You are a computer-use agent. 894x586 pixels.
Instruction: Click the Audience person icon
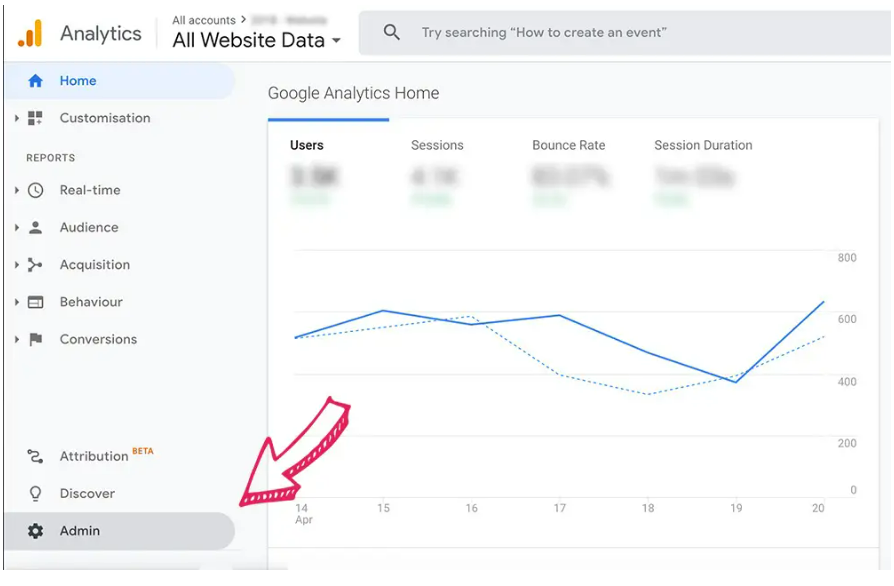[36, 227]
